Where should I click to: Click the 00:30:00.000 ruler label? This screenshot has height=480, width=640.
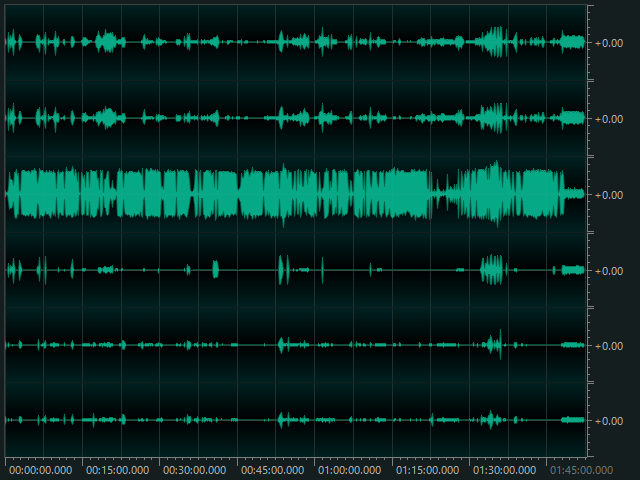tap(195, 471)
